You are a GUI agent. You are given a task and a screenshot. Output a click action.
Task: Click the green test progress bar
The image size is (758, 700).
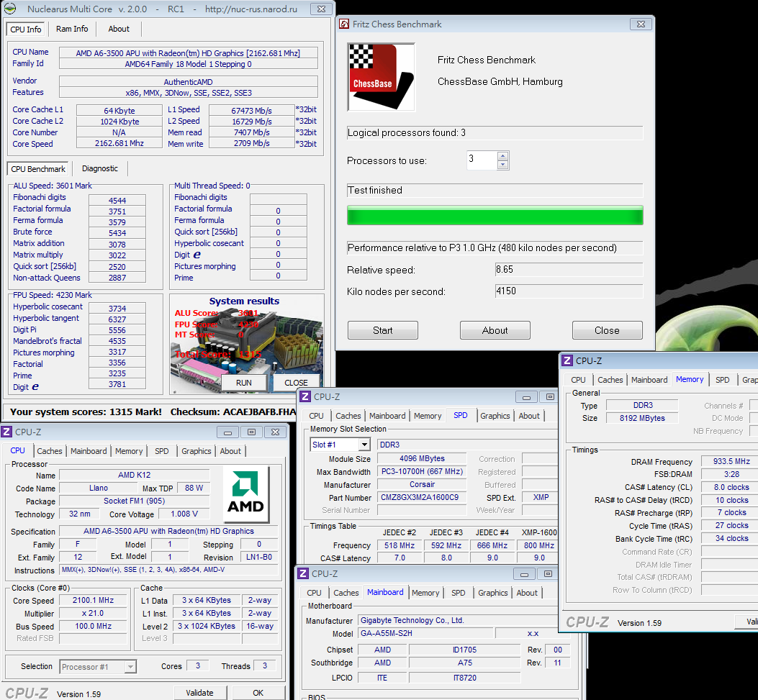(x=495, y=215)
